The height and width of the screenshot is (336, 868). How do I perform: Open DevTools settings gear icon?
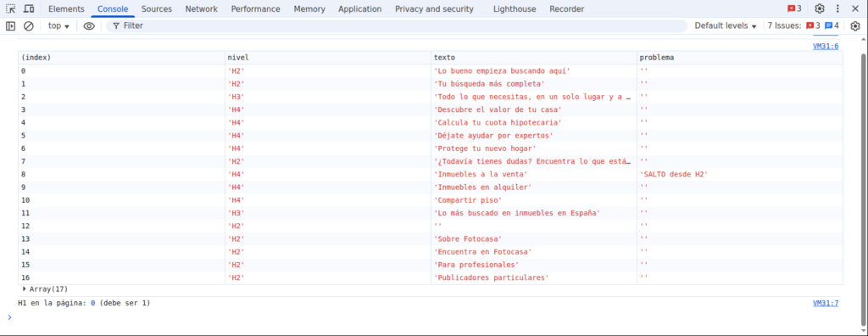820,8
